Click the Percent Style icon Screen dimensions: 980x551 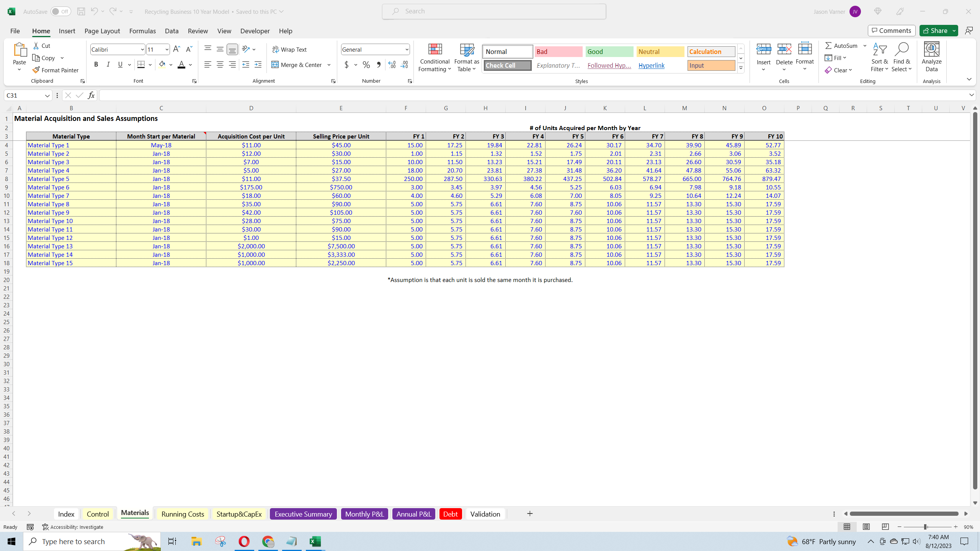pyautogui.click(x=366, y=65)
